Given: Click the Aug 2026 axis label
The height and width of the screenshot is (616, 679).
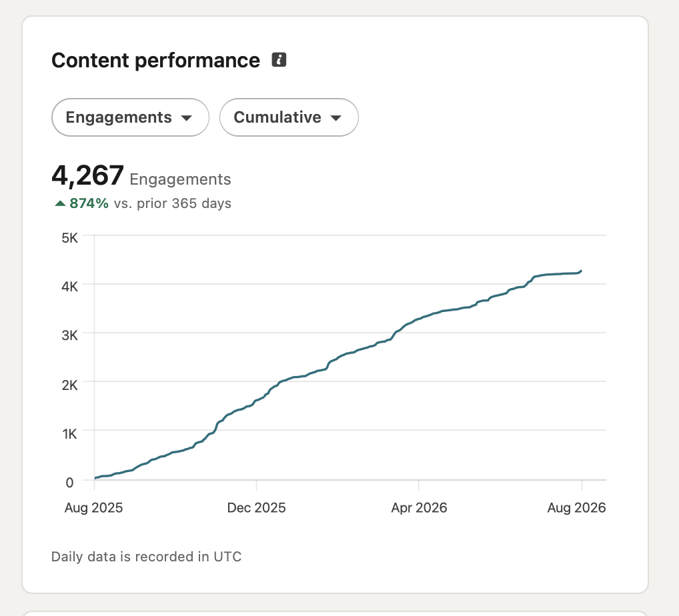Looking at the screenshot, I should pyautogui.click(x=576, y=507).
